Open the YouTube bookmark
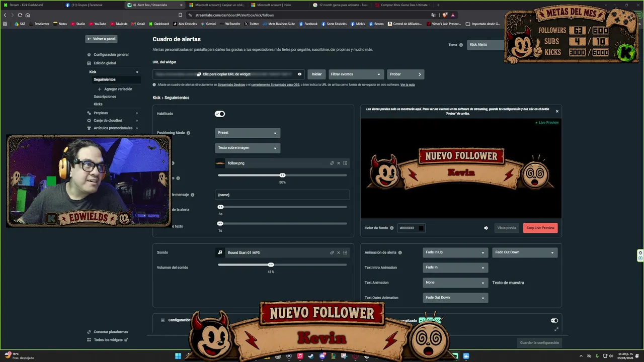This screenshot has height=362, width=644. click(x=98, y=24)
